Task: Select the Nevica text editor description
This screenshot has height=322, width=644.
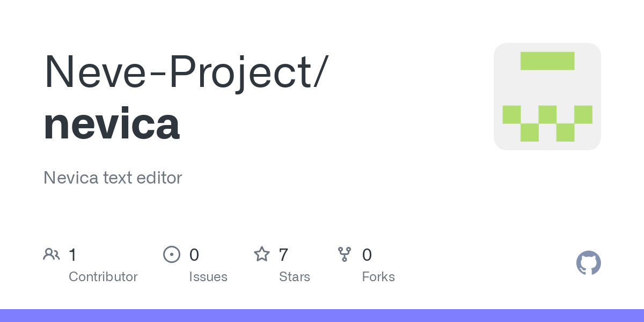Action: pyautogui.click(x=113, y=178)
